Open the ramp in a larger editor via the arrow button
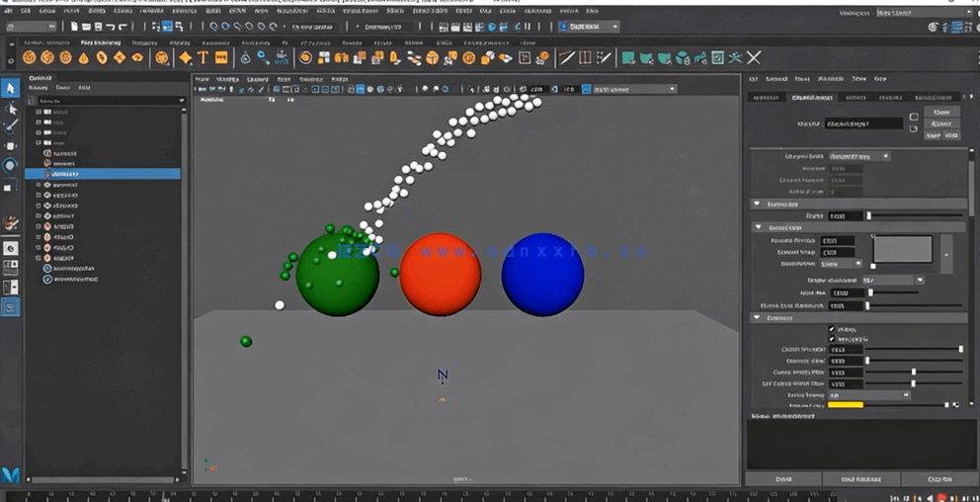 pos(946,254)
